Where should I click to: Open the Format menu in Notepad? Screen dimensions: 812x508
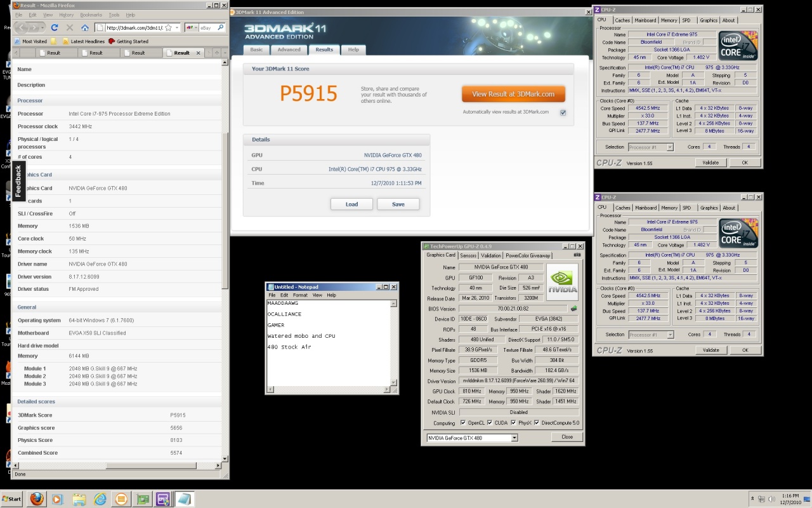point(300,295)
